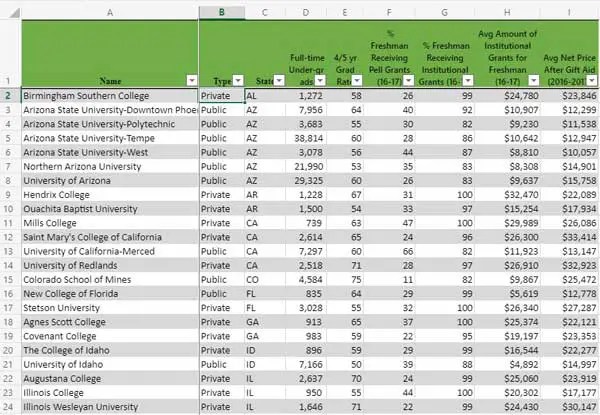Select column G header
Viewport: 600px width, 415px height.
[x=444, y=13]
